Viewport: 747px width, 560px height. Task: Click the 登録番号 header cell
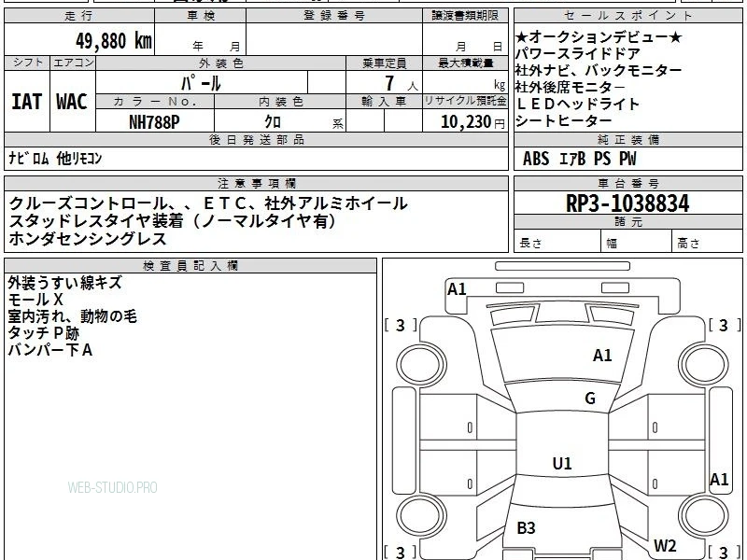point(334,16)
